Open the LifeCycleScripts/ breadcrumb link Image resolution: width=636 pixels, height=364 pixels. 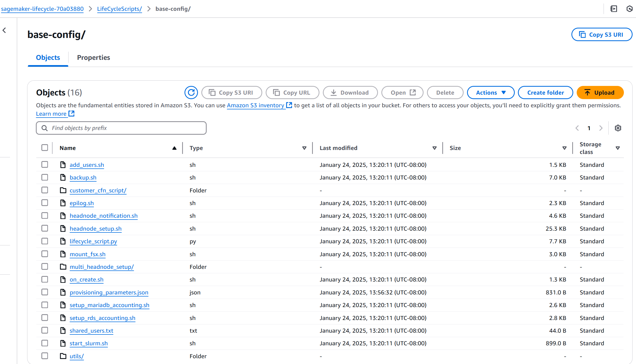[x=119, y=9]
